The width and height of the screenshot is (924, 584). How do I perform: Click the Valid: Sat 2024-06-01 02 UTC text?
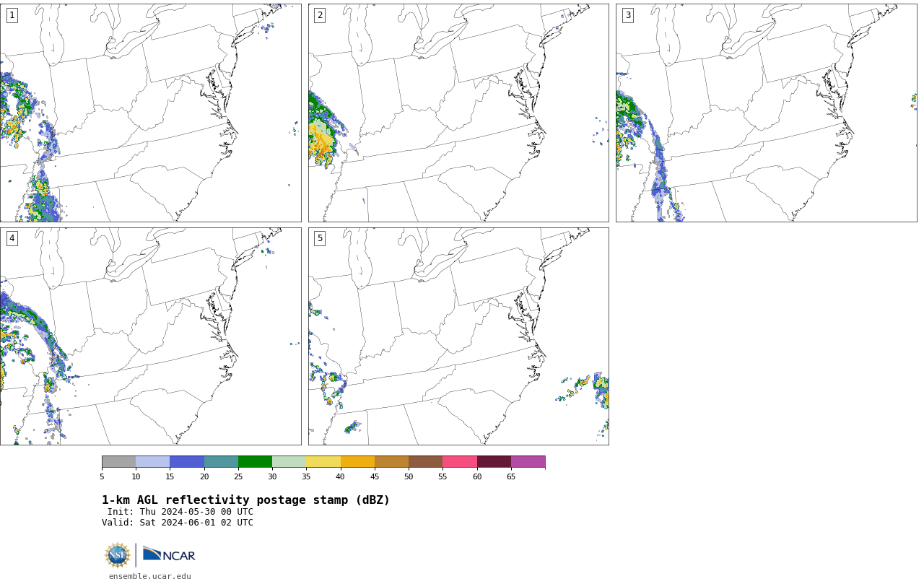(178, 523)
